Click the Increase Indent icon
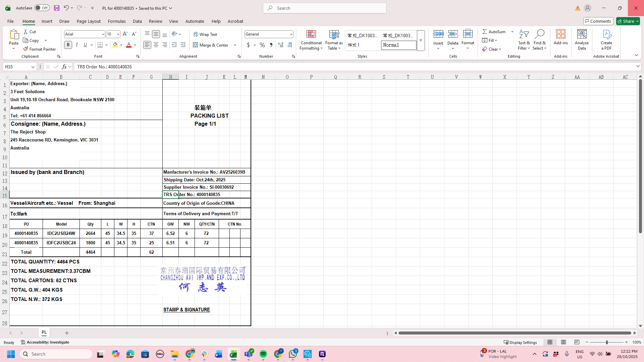Viewport: 644px width, 362px height. 183,45
